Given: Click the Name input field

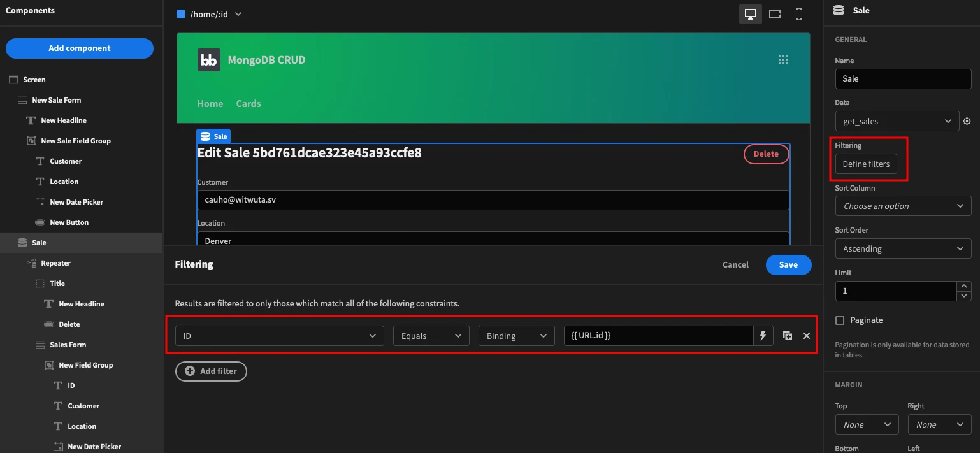Looking at the screenshot, I should pos(903,78).
